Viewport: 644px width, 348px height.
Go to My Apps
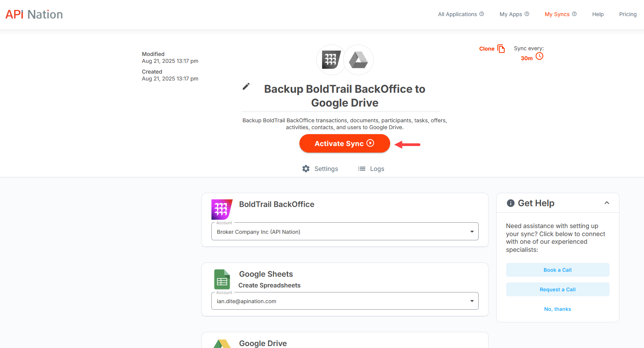pos(511,14)
